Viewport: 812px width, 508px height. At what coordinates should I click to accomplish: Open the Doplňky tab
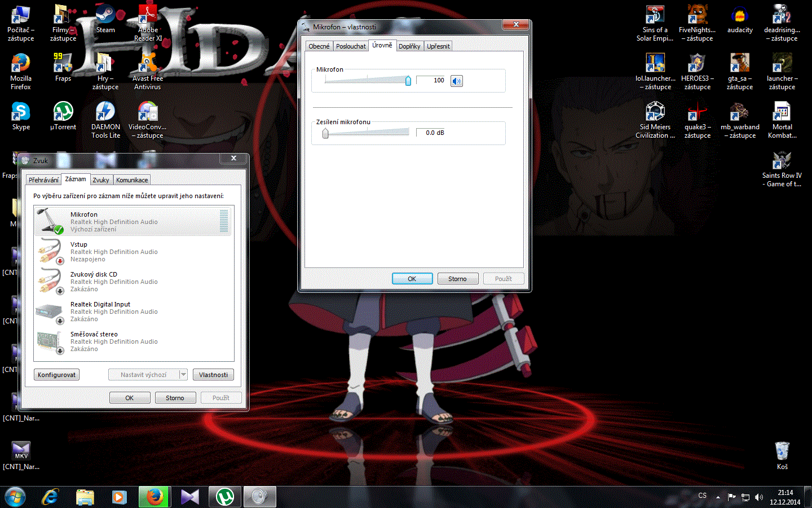(409, 46)
